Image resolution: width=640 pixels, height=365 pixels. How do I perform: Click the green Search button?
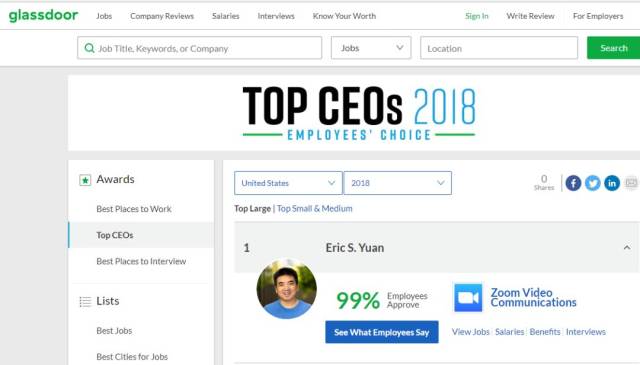pyautogui.click(x=613, y=48)
